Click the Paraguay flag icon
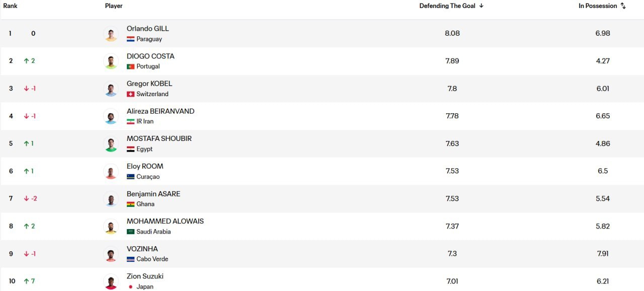 coord(130,39)
